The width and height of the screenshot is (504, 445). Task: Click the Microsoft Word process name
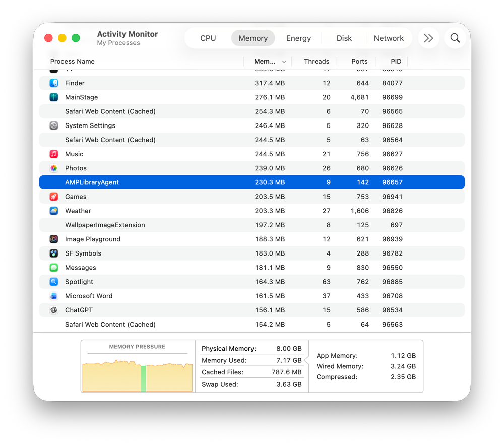(89, 296)
